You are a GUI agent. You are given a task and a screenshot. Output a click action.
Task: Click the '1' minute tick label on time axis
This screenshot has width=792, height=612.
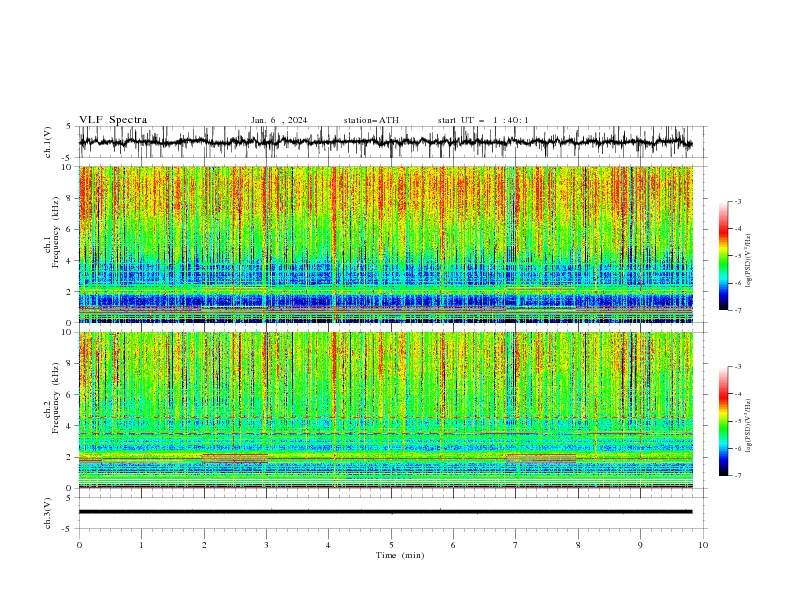[141, 545]
